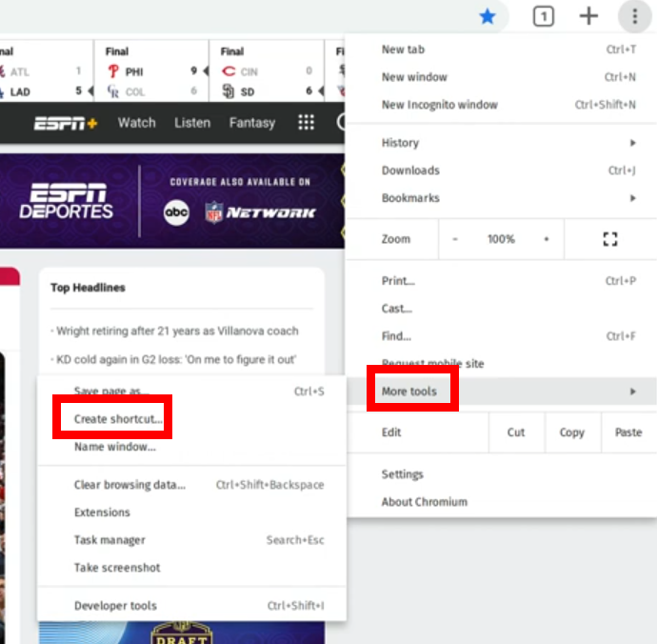Click the ESPN Deportes logo banner
657x644 pixels.
(66, 201)
